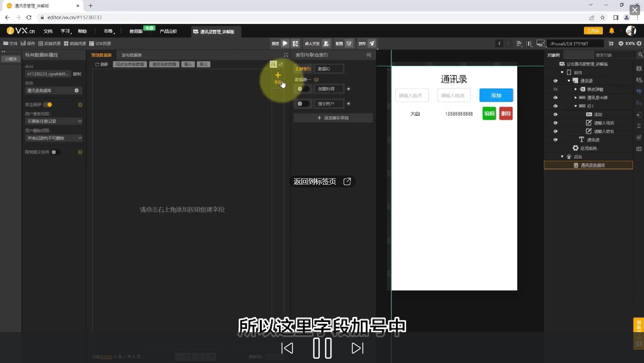Open the 用户删除权限 dropdown
Screen dimensions: 644x363
pyautogui.click(x=54, y=138)
